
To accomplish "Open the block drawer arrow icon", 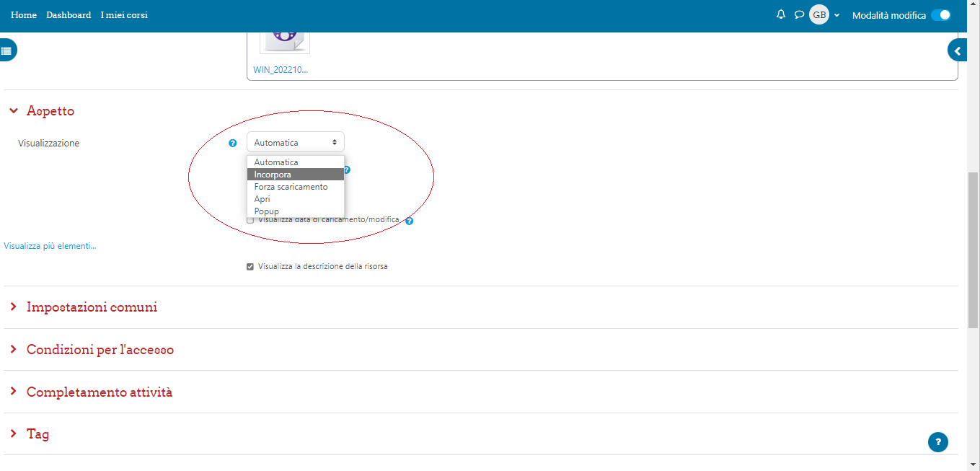I will (957, 50).
